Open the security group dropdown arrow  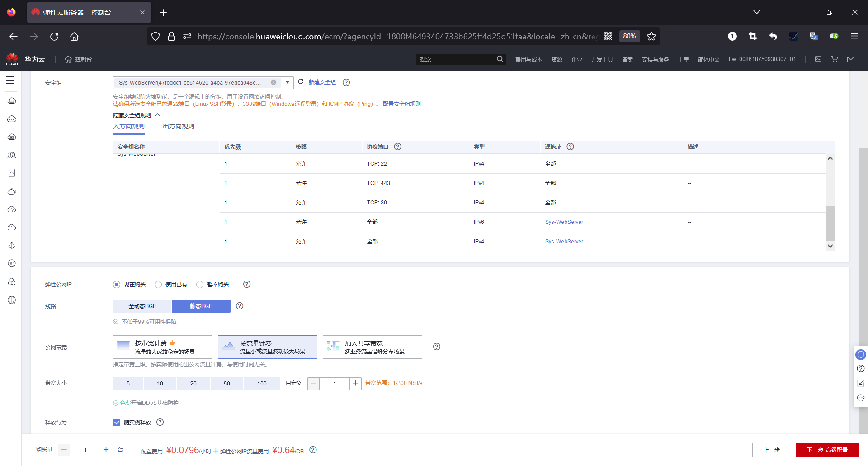pyautogui.click(x=288, y=82)
